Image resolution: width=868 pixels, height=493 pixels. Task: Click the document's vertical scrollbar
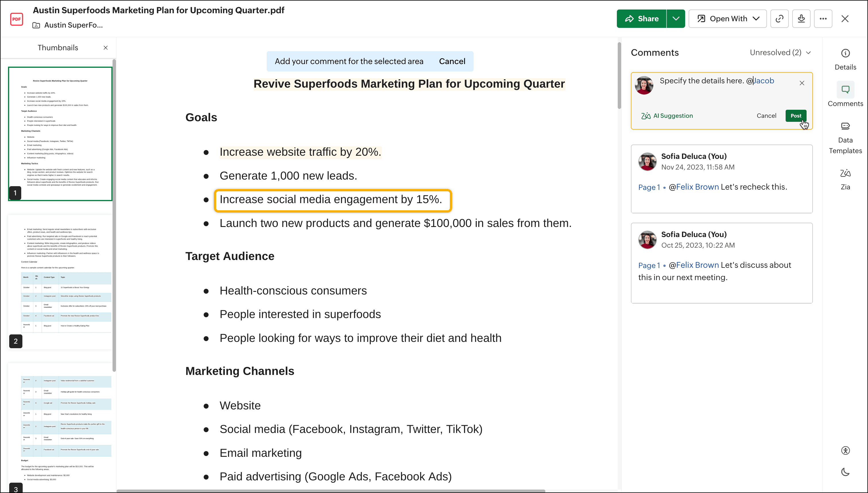pyautogui.click(x=619, y=75)
